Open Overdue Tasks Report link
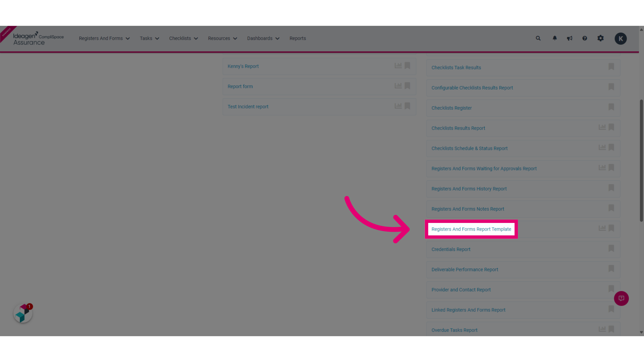This screenshot has width=644, height=362. (x=454, y=330)
